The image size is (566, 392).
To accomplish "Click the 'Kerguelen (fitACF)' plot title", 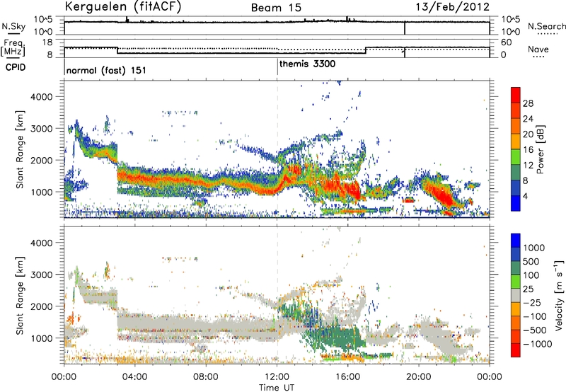I will click(x=122, y=7).
